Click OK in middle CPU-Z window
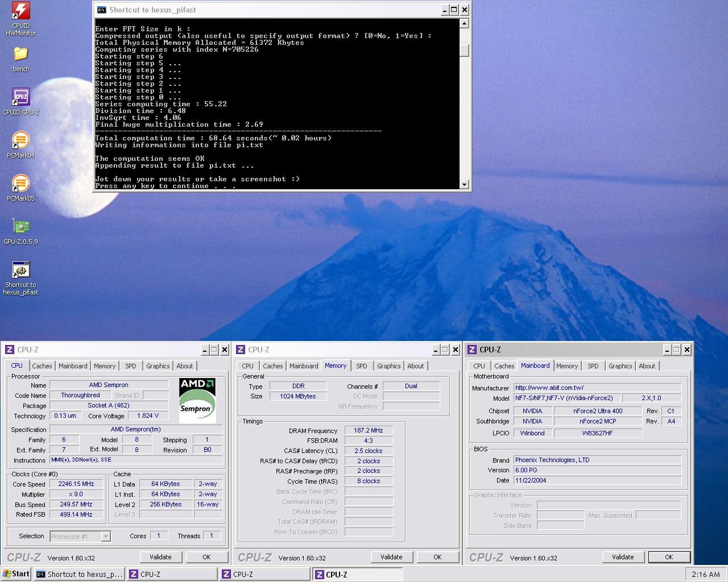The image size is (728, 582). point(437,557)
